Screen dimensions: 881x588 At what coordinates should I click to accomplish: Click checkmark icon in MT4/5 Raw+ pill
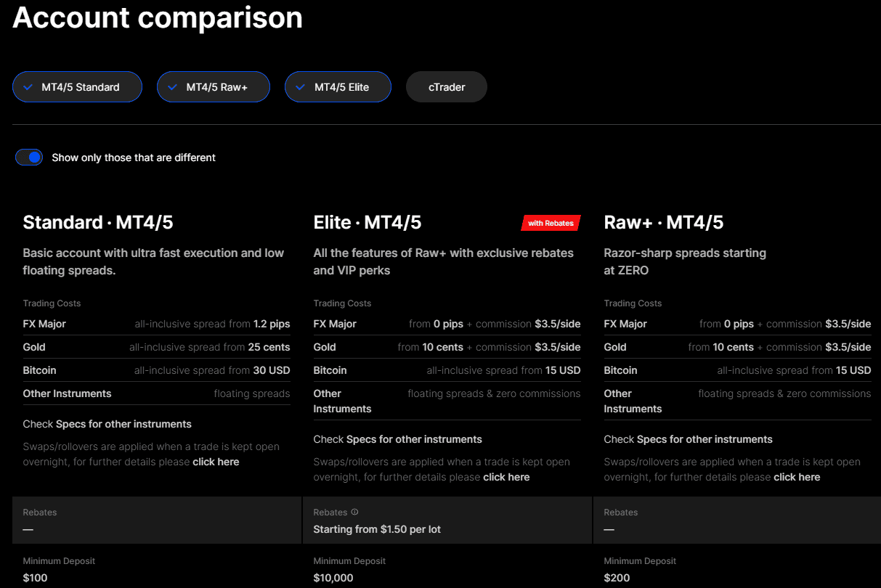(x=171, y=86)
